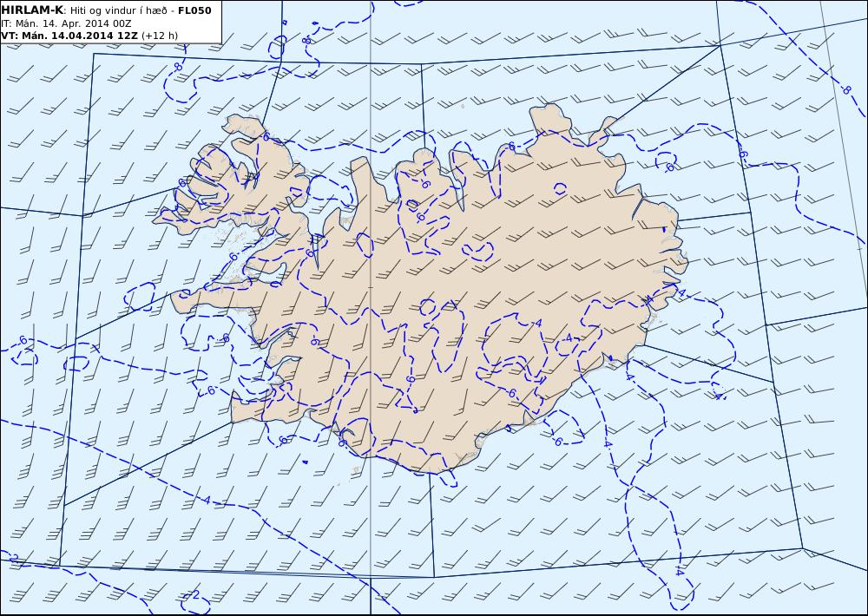Image resolution: width=868 pixels, height=616 pixels.
Task: Select the 'Hiti og vindur í hæð' label
Action: coord(118,10)
